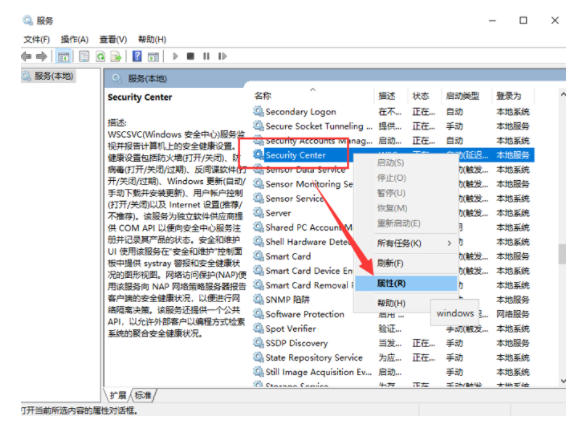Maximize the 服务 window

tap(523, 20)
